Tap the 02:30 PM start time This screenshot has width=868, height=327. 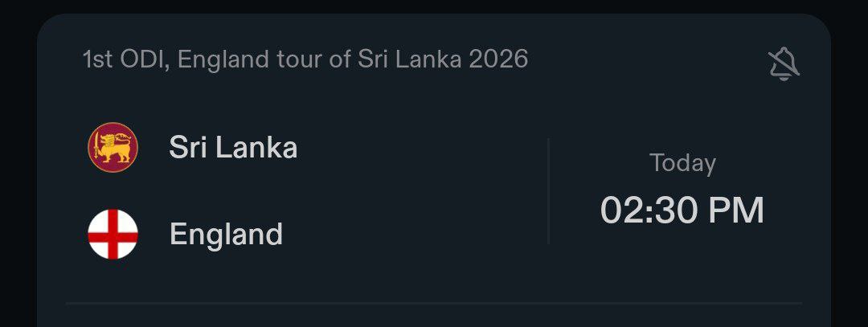(682, 211)
